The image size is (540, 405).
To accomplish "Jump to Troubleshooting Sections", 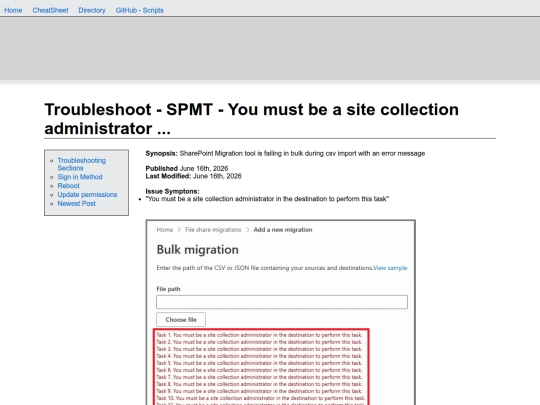I will (82, 164).
